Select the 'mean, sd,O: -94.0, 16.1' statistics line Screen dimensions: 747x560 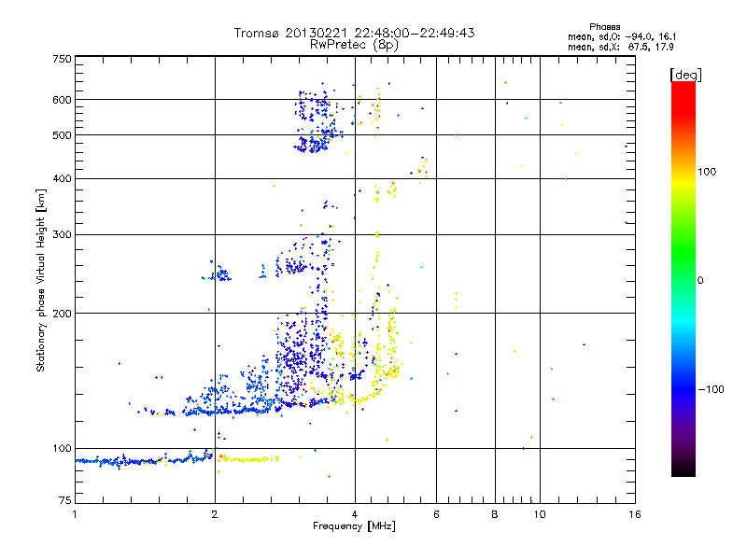click(x=622, y=36)
